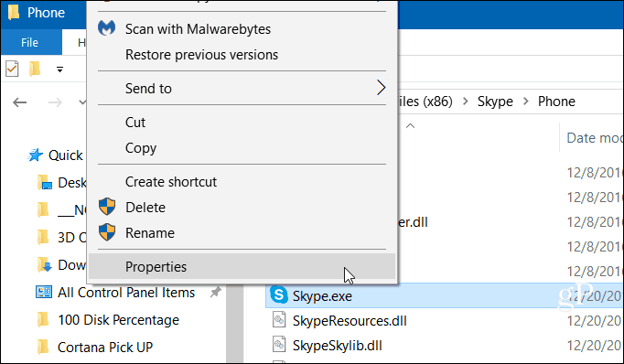Screen dimensions: 624x364
Task: Open the File ribbon tab
Action: pyautogui.click(x=30, y=42)
